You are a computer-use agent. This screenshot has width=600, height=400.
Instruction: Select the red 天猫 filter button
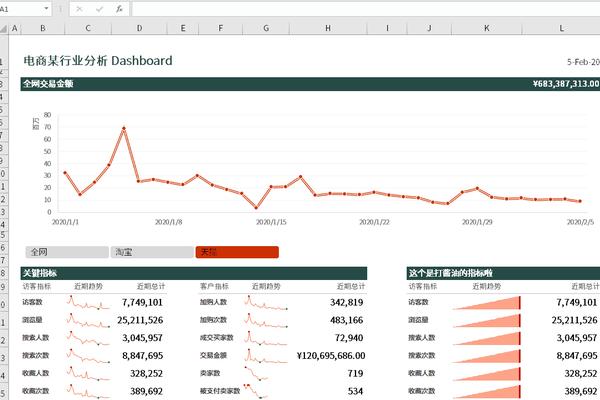click(x=237, y=252)
